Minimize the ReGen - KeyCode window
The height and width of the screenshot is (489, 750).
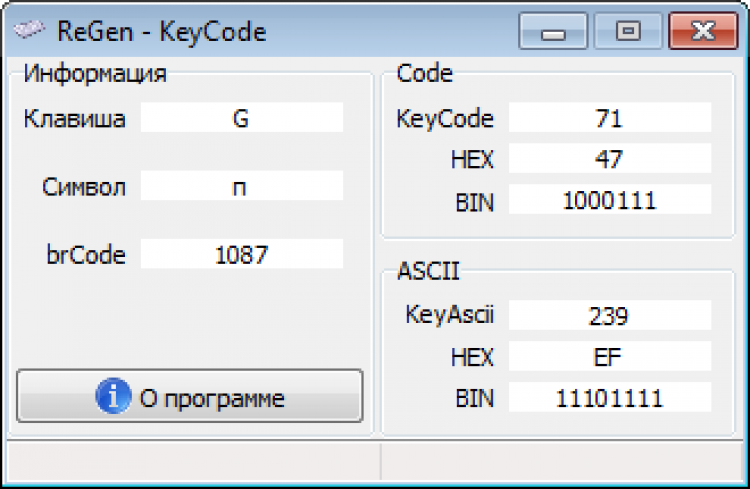click(x=553, y=32)
